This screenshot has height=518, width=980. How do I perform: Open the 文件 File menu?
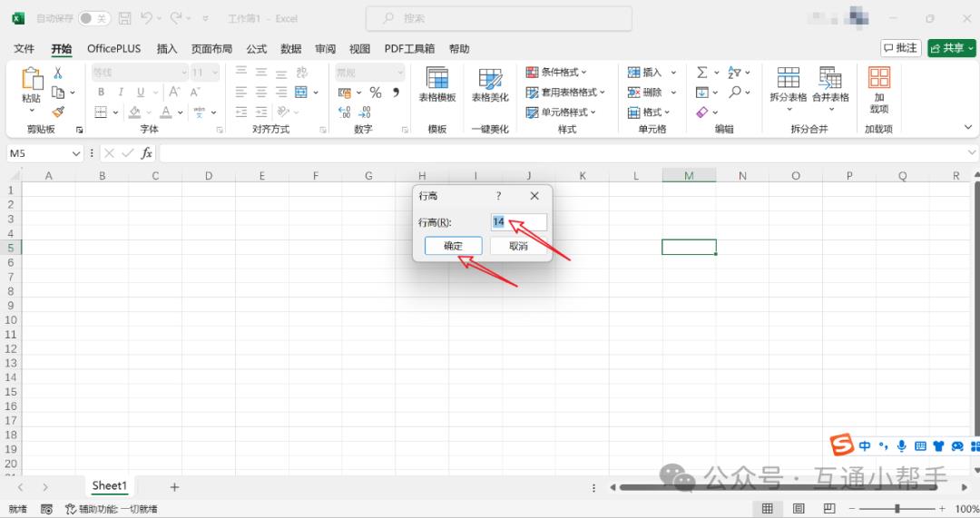(x=24, y=48)
